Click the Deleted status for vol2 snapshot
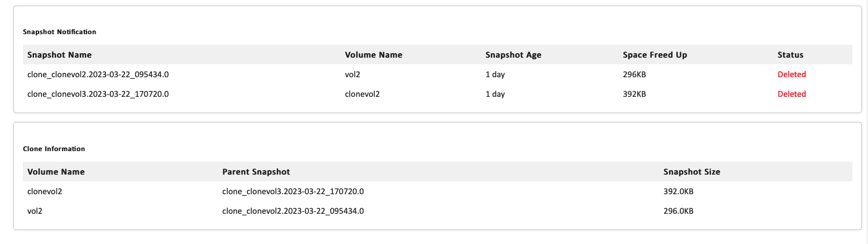 point(791,74)
